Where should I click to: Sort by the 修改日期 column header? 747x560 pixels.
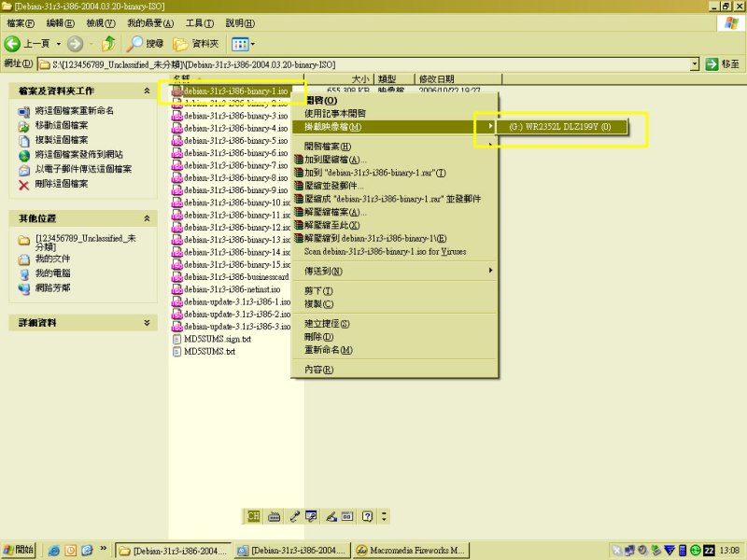(458, 78)
